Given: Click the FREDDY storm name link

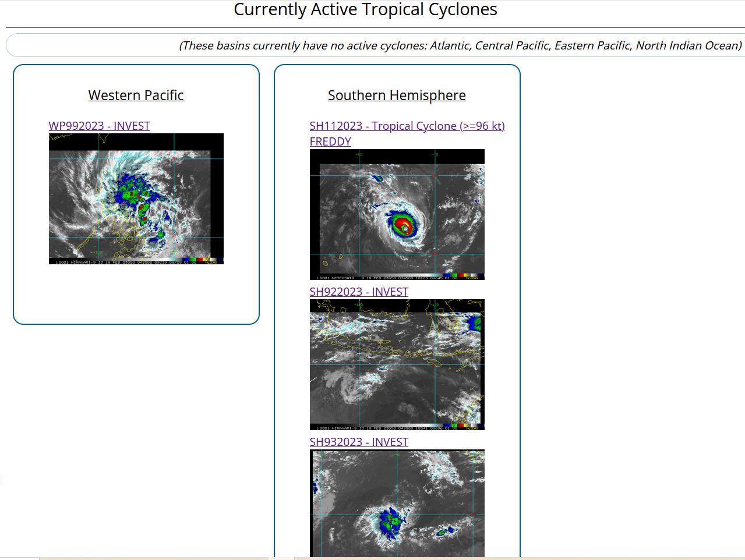Looking at the screenshot, I should click(x=330, y=141).
